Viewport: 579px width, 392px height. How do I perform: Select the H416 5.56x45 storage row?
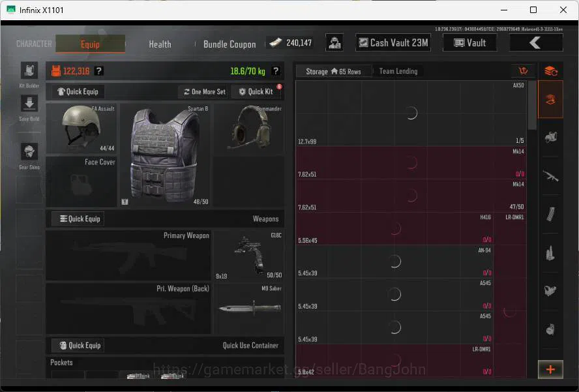[394, 228]
